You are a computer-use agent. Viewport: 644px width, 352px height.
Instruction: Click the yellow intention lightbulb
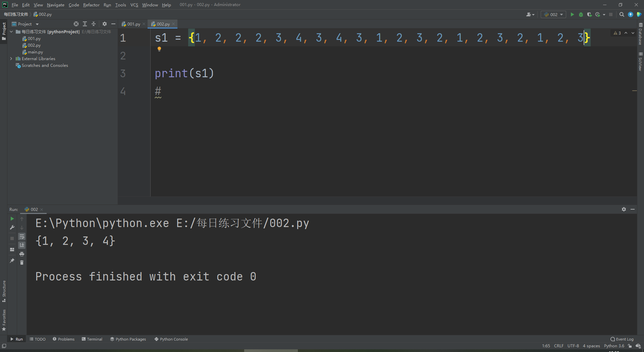pyautogui.click(x=159, y=49)
